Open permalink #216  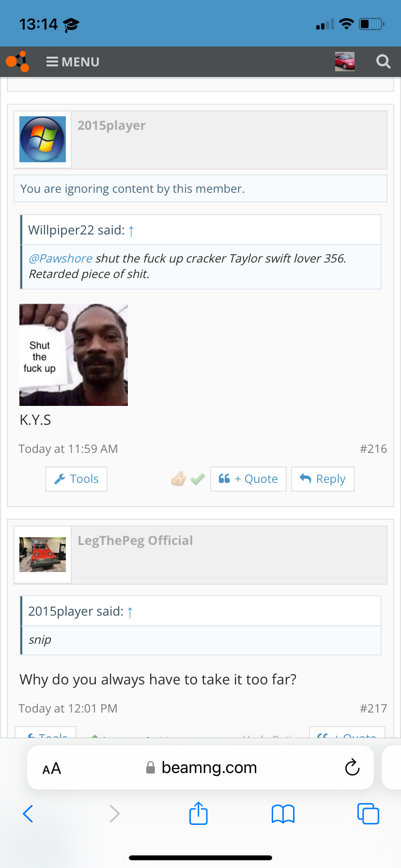click(373, 449)
